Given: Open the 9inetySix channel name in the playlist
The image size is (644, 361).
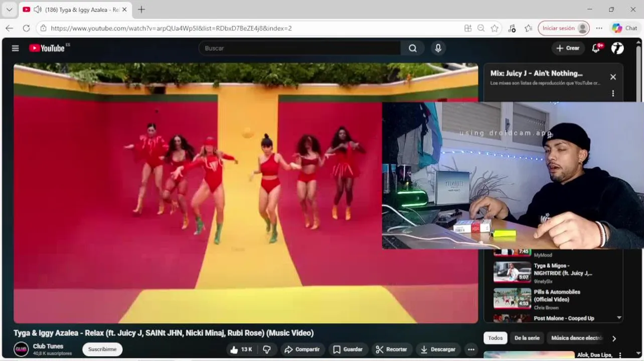Looking at the screenshot, I should (x=542, y=281).
